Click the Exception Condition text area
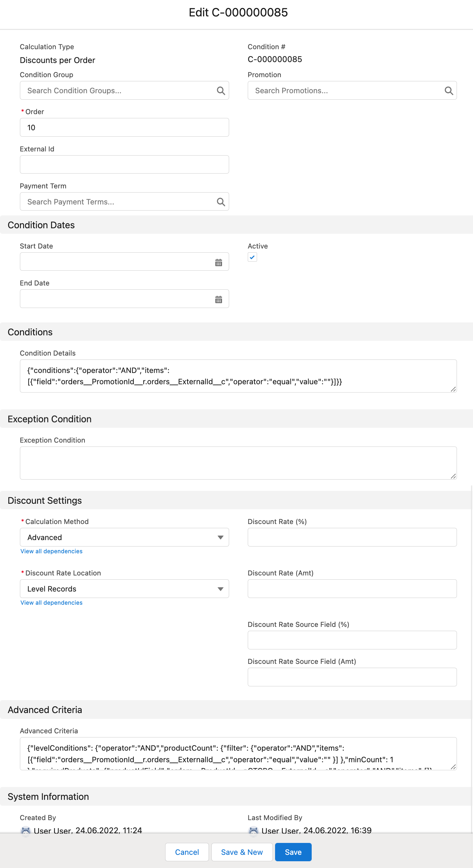This screenshot has height=868, width=473. (238, 463)
